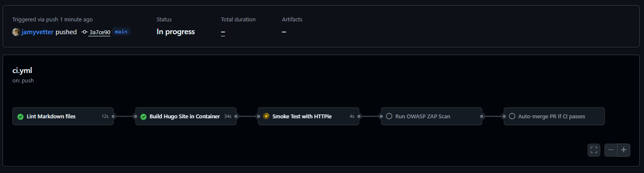This screenshot has width=644, height=173.
Task: Click the ci.yml workflow title
Action: (22, 70)
